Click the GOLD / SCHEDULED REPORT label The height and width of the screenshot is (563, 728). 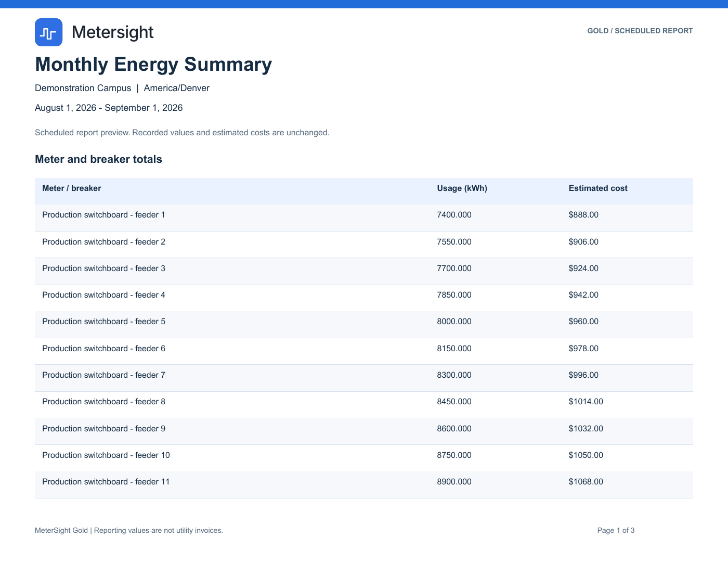[640, 31]
